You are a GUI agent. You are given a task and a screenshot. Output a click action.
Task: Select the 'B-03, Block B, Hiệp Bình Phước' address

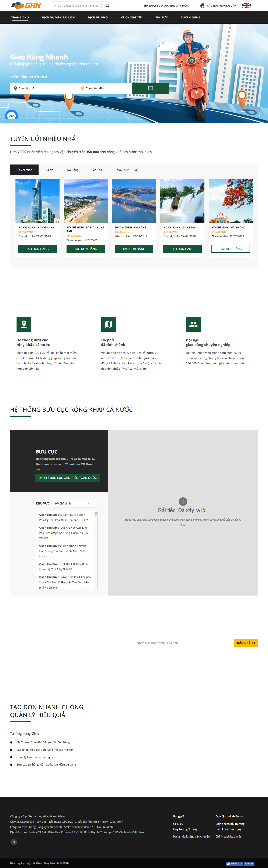pyautogui.click(x=65, y=567)
